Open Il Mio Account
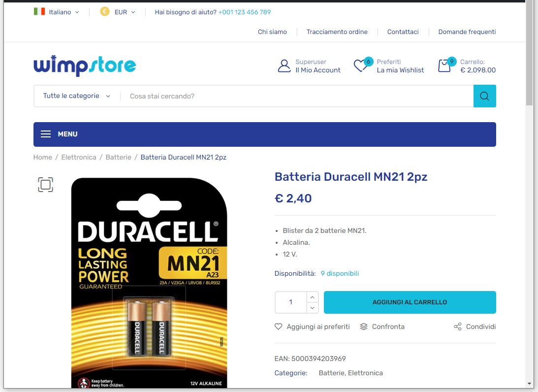The image size is (538, 392). coord(317,70)
